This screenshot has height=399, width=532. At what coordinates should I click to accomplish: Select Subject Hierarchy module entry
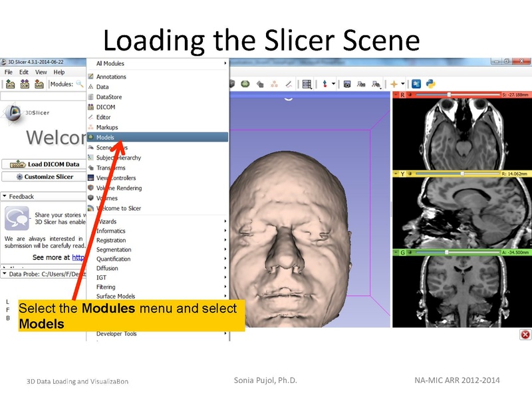click(158, 158)
